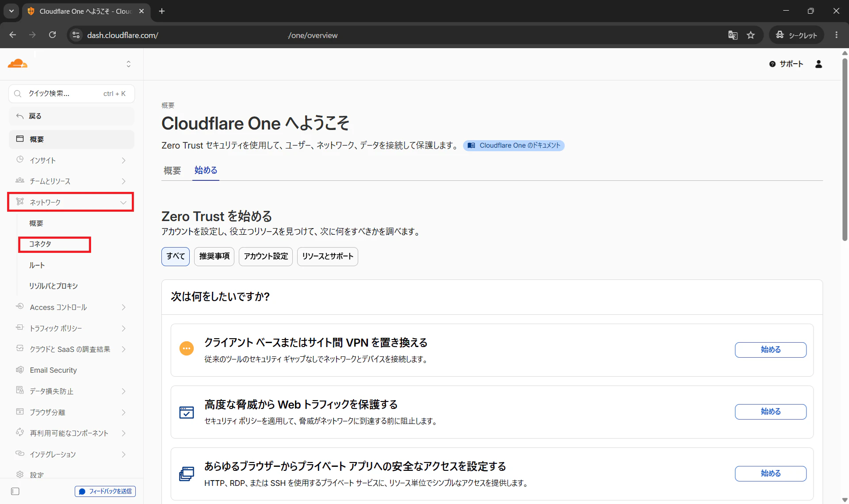Click the Email Security icon
This screenshot has height=504, width=849.
[x=20, y=370]
